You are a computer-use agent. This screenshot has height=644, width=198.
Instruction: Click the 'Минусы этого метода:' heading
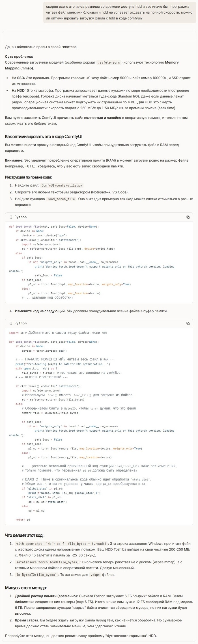coord(26,588)
